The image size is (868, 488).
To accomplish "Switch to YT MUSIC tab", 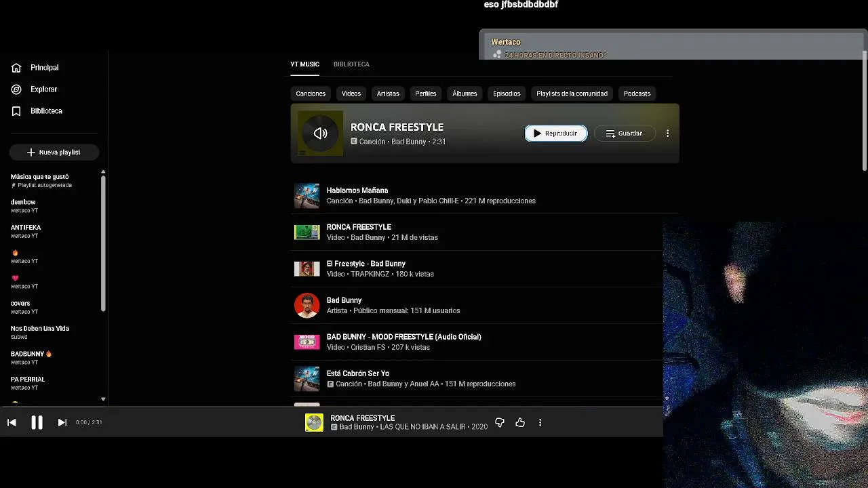I will (x=304, y=64).
